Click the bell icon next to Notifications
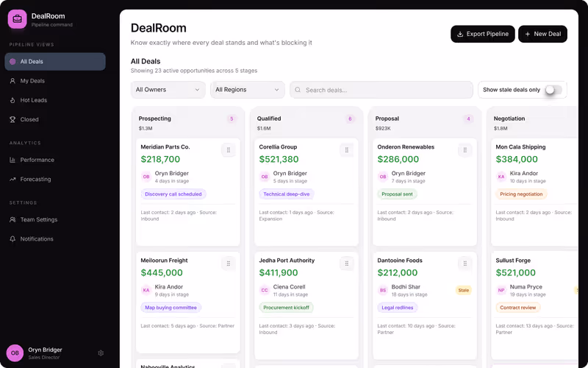 pos(12,238)
